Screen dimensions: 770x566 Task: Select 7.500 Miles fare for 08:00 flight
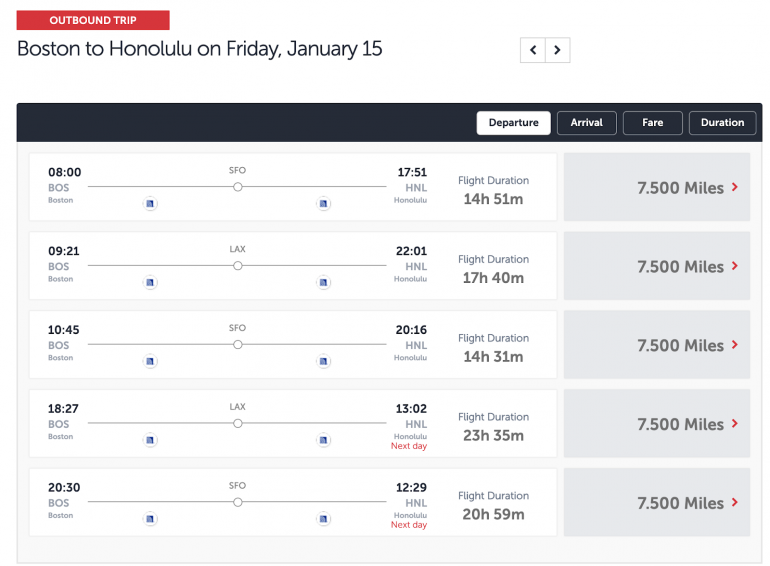tap(657, 188)
